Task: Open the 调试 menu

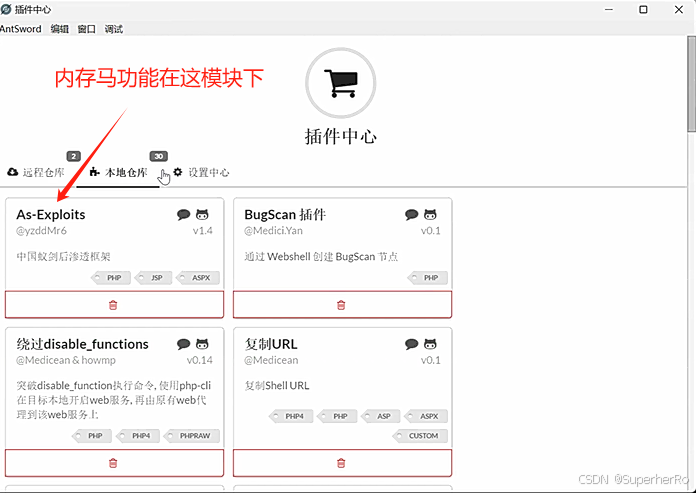Action: (114, 29)
